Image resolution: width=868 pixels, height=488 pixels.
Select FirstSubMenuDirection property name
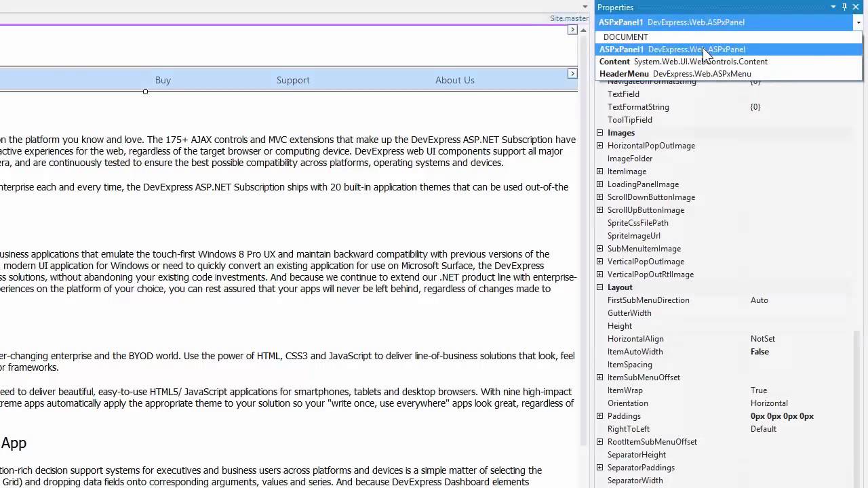(x=648, y=300)
